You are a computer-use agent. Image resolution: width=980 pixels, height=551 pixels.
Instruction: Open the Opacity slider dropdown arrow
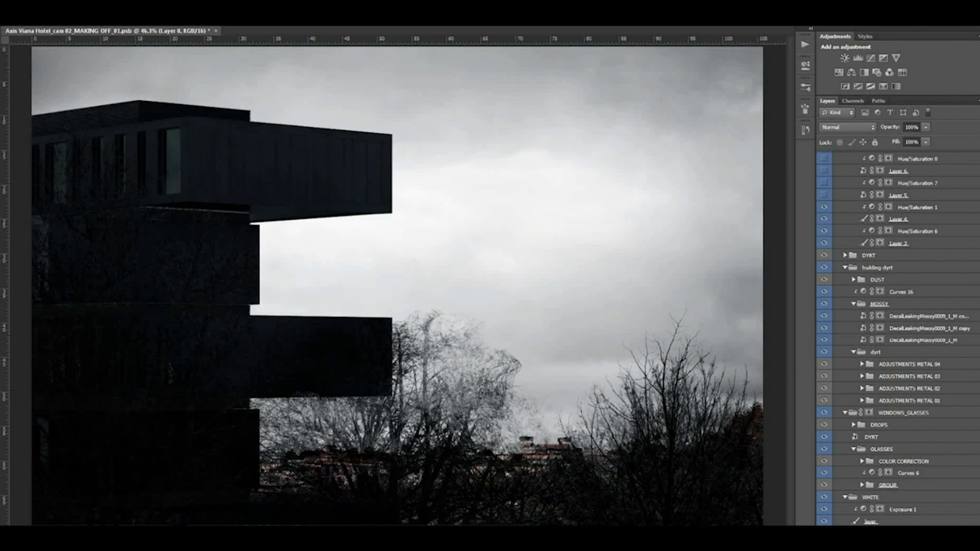pyautogui.click(x=926, y=127)
